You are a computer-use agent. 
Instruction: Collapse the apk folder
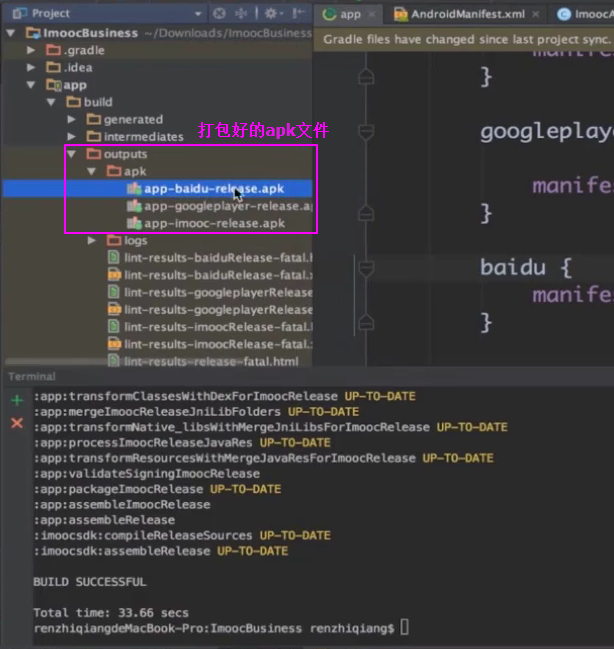tap(91, 171)
